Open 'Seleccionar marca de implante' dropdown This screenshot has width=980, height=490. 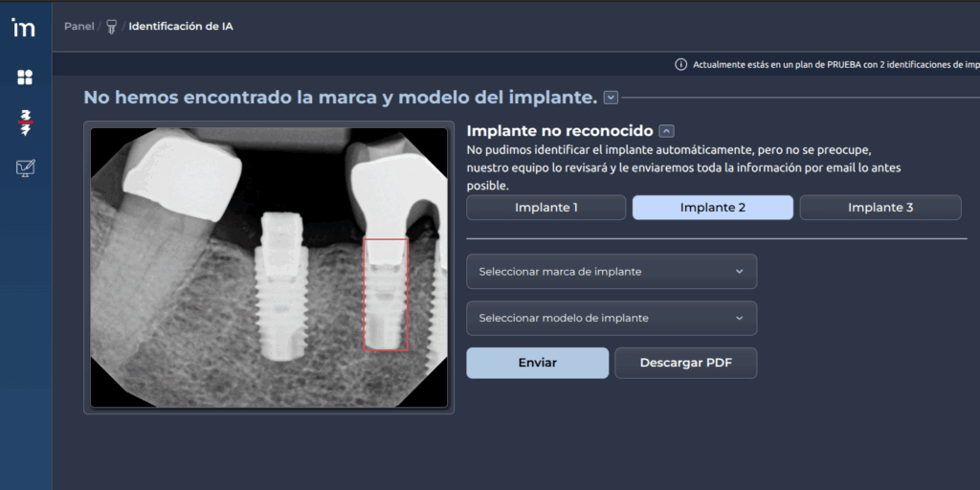point(611,272)
